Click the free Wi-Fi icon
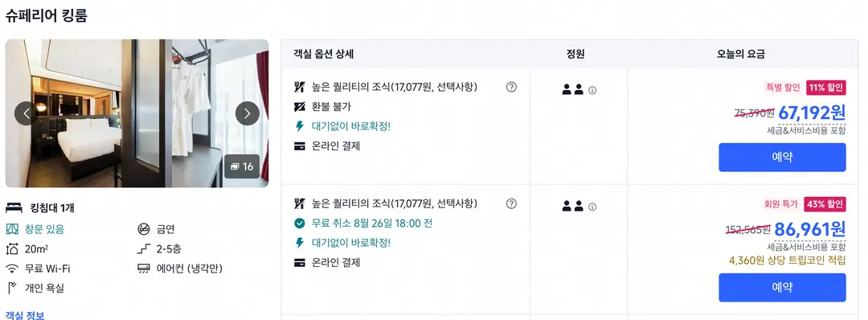 [12, 269]
